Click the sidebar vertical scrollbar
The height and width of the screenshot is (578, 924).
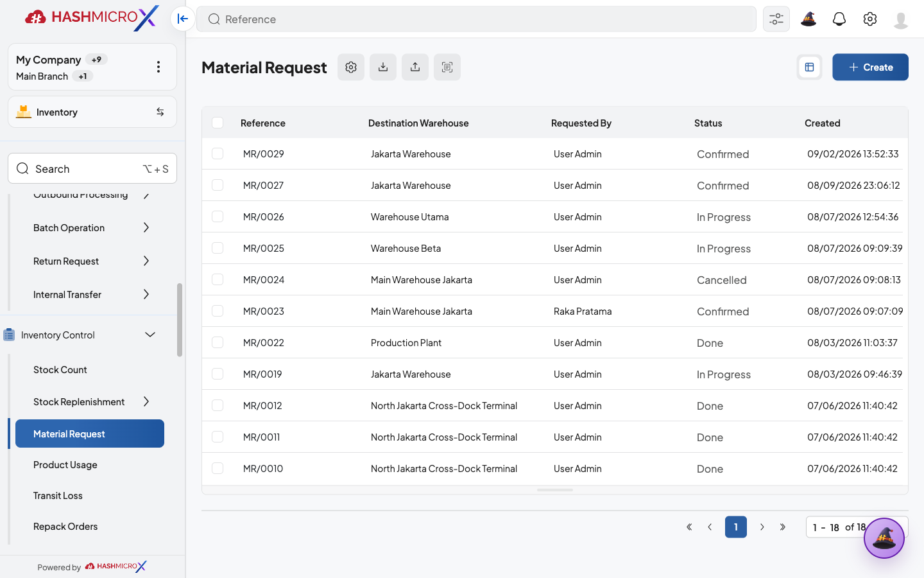180,320
